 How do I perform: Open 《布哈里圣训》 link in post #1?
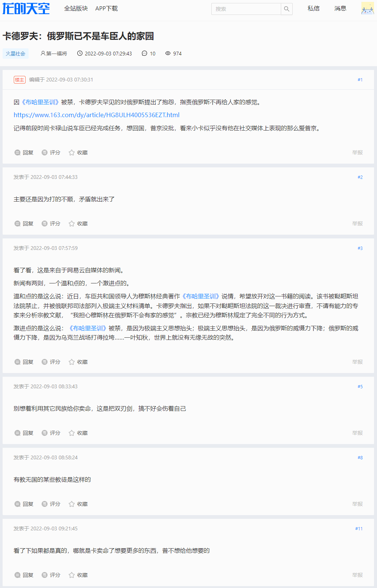click(x=40, y=102)
